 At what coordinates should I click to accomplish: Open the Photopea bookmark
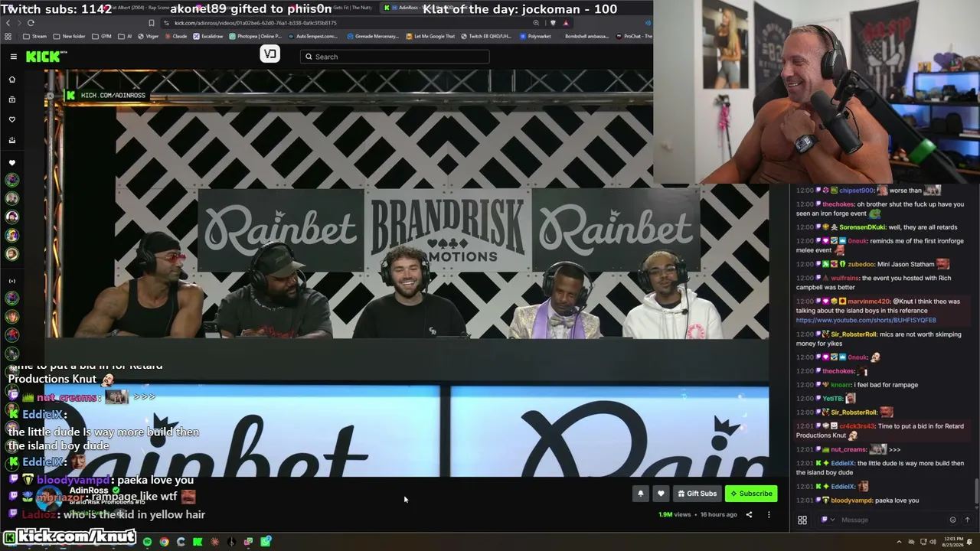click(x=255, y=36)
